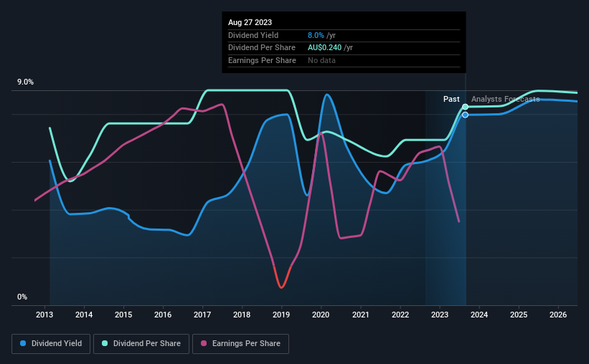The image size is (589, 364).
Task: Click the 'Aug 27 2023' tooltip date
Action: click(250, 22)
